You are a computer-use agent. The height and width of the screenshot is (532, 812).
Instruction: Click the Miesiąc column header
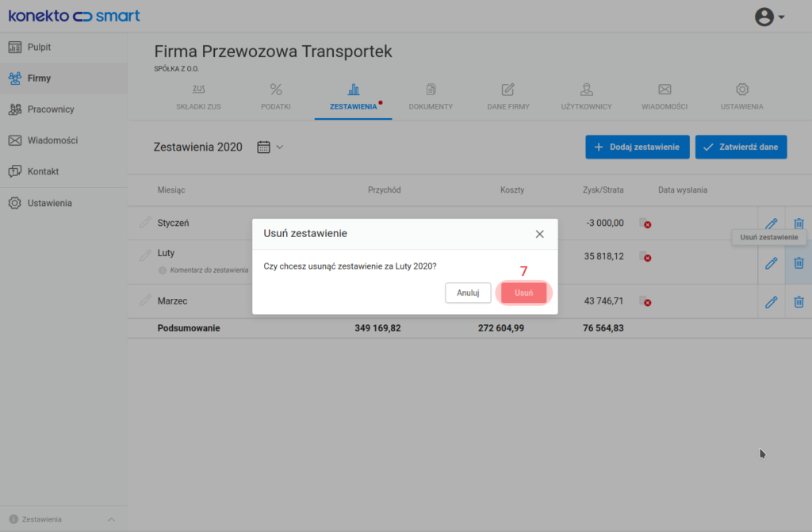(171, 190)
